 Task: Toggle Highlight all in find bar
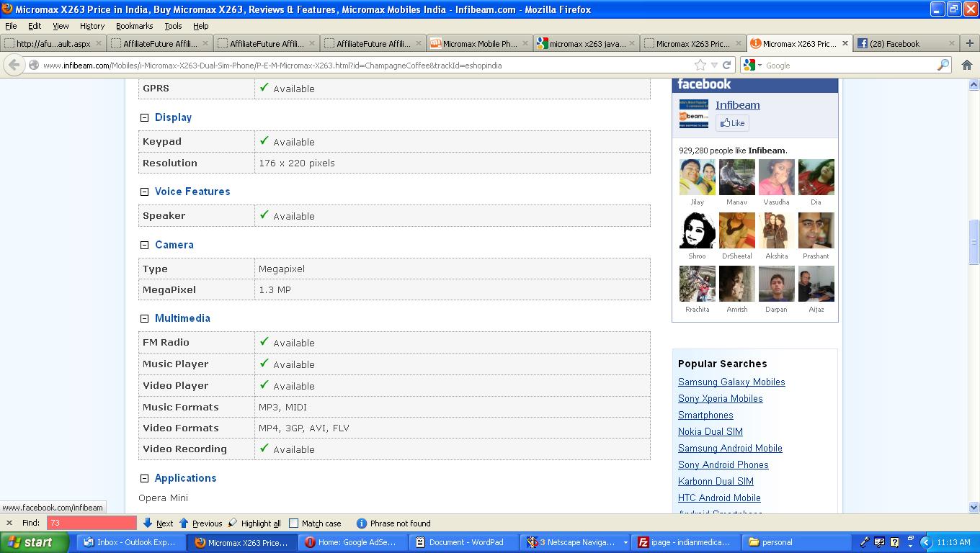254,523
